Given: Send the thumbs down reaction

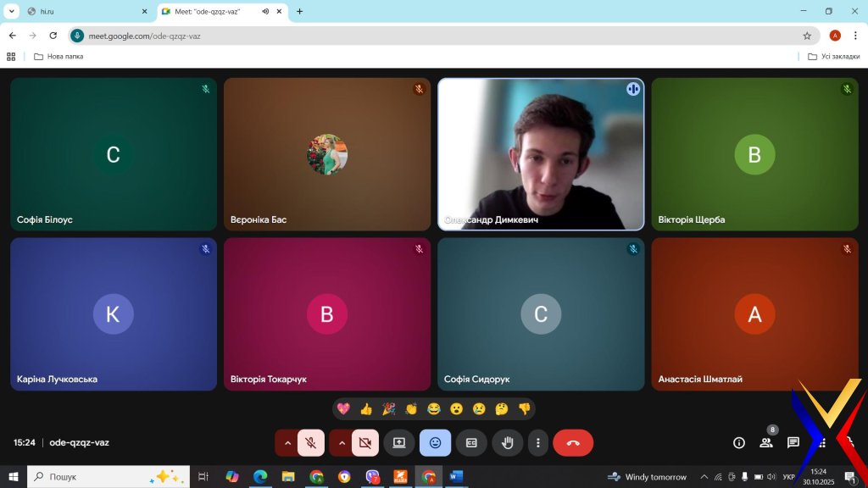Looking at the screenshot, I should [524, 409].
